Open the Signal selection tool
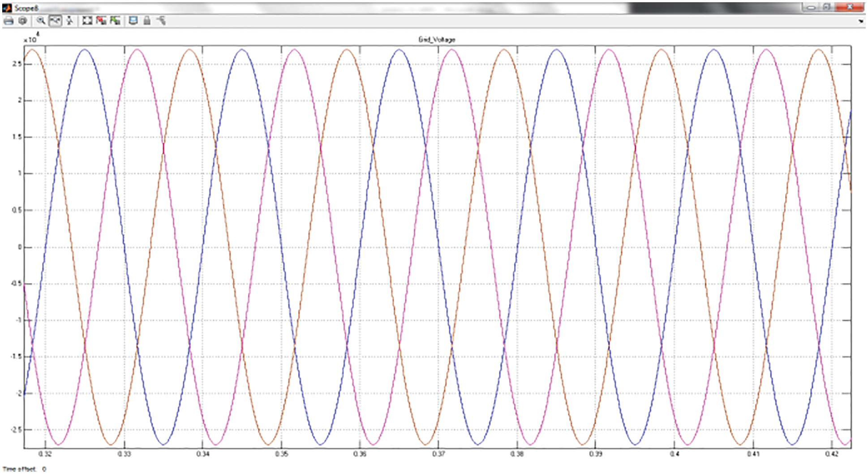Image resolution: width=868 pixels, height=474 pixels. pyautogui.click(x=161, y=21)
